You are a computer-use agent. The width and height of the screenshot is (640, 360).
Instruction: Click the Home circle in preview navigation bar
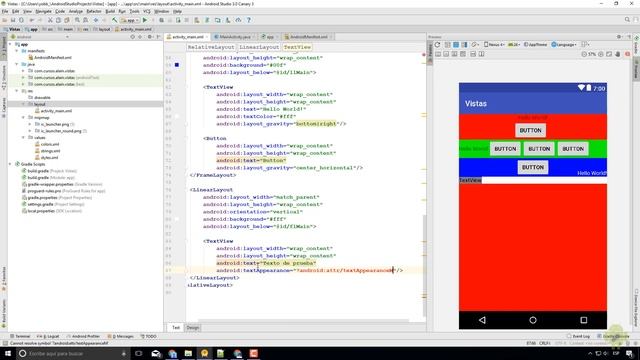tap(533, 320)
